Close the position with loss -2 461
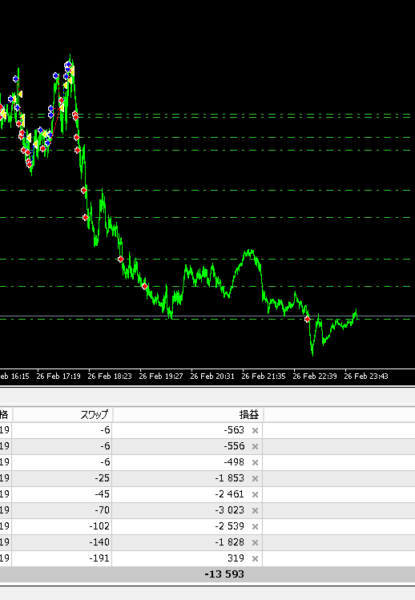The height and width of the screenshot is (600, 415). pyautogui.click(x=255, y=495)
